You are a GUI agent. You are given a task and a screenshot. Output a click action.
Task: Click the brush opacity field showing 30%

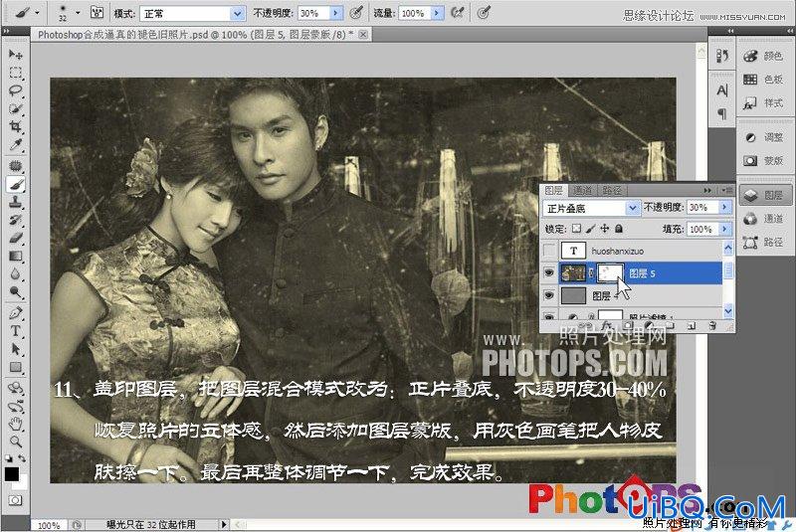point(313,13)
